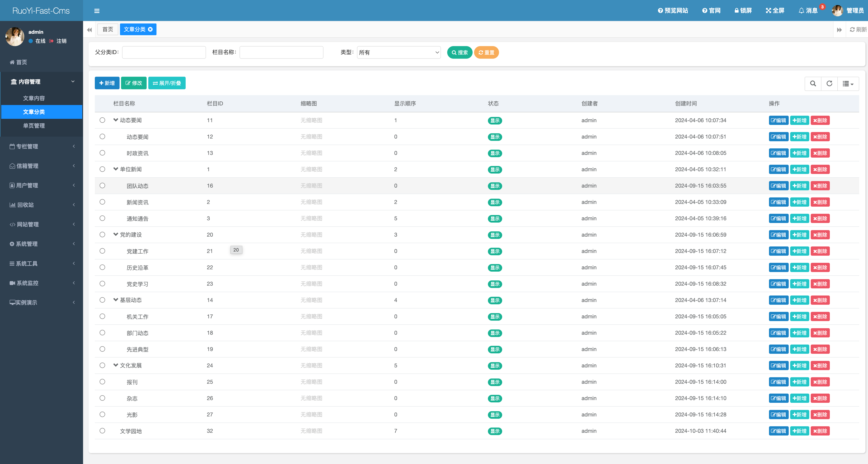Lock the screen with 锁屏
Screen dimensions: 868x464
(743, 11)
